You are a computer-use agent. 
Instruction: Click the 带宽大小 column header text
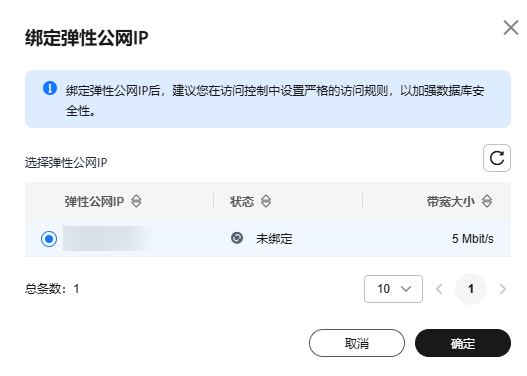[450, 202]
